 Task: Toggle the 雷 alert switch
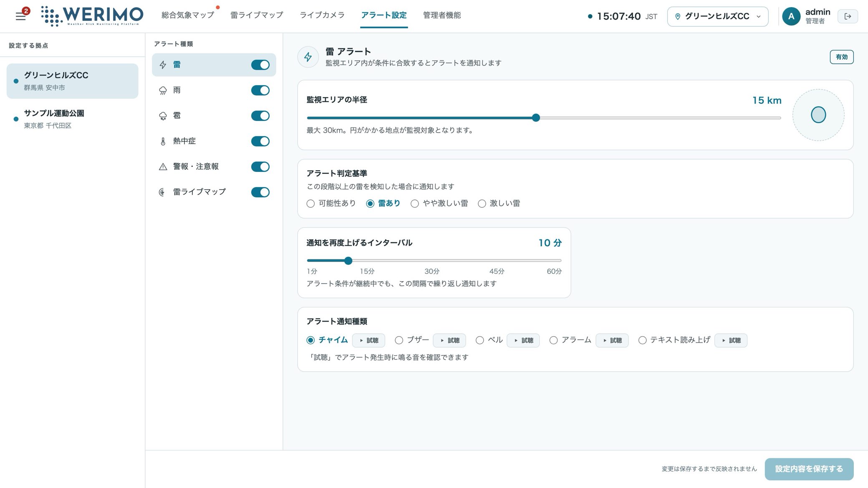(x=260, y=65)
